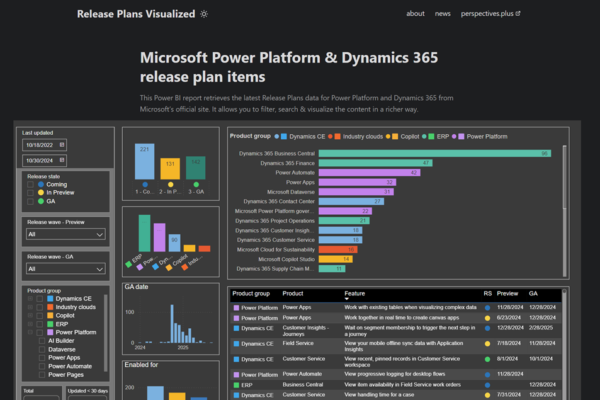Check the Power Automate slicer checkbox
Image resolution: width=600 pixels, height=400 pixels.
[x=42, y=366]
